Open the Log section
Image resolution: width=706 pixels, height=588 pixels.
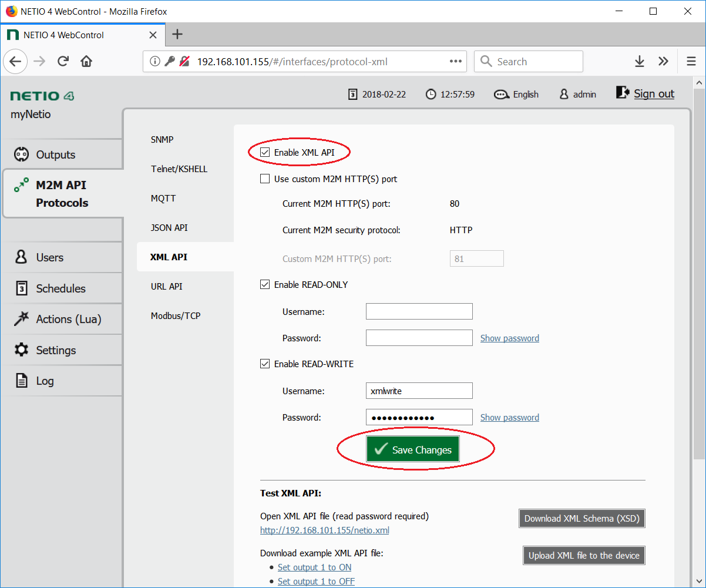pos(62,381)
